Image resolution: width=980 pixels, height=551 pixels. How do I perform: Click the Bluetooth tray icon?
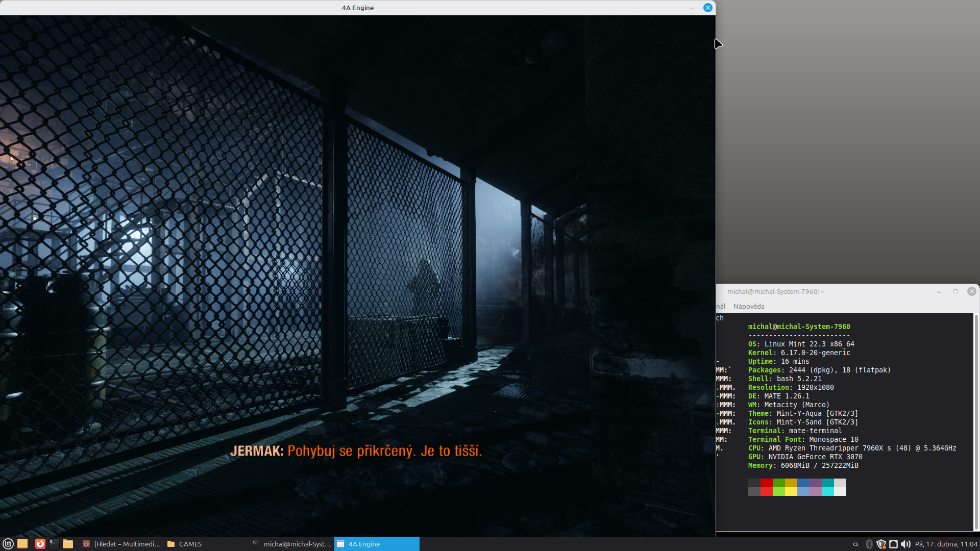tap(869, 544)
